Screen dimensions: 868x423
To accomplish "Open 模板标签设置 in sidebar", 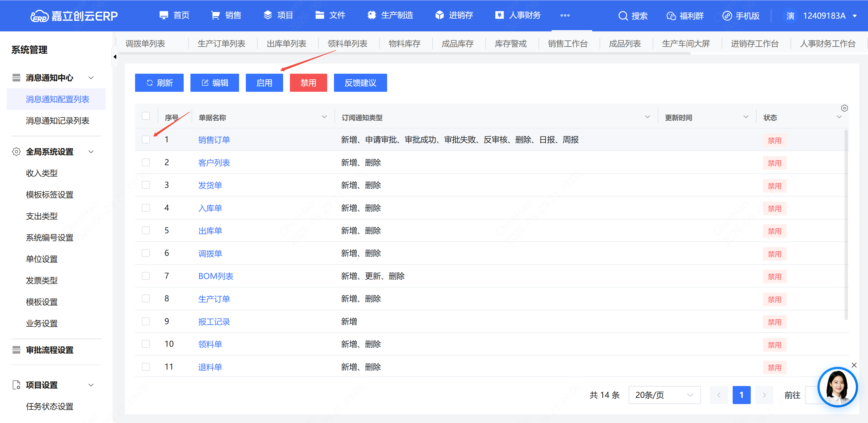I will tap(49, 195).
